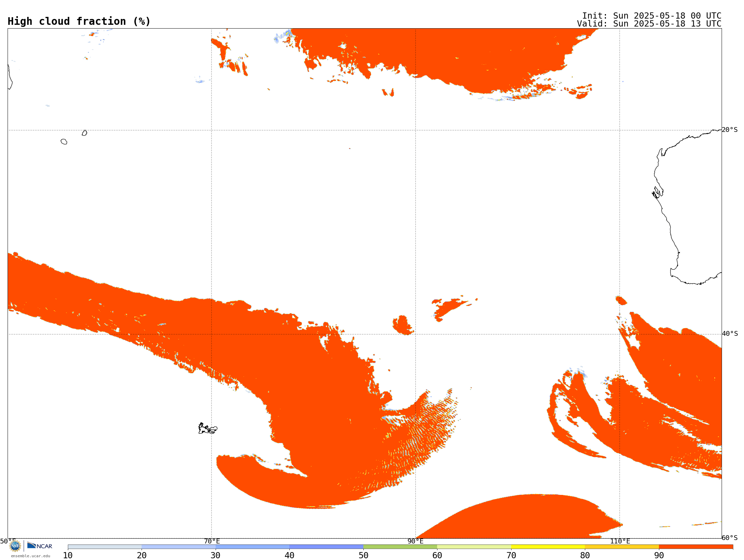Click the 110°E longitude label

coord(620,541)
